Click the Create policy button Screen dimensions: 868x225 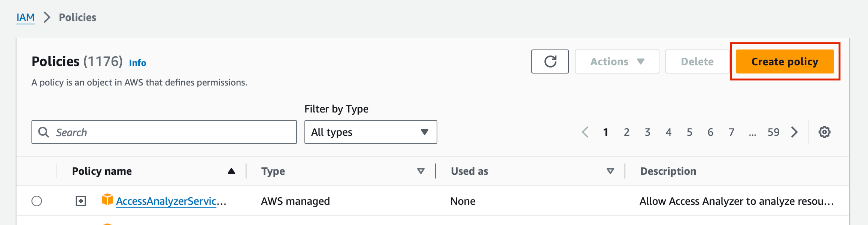click(785, 61)
